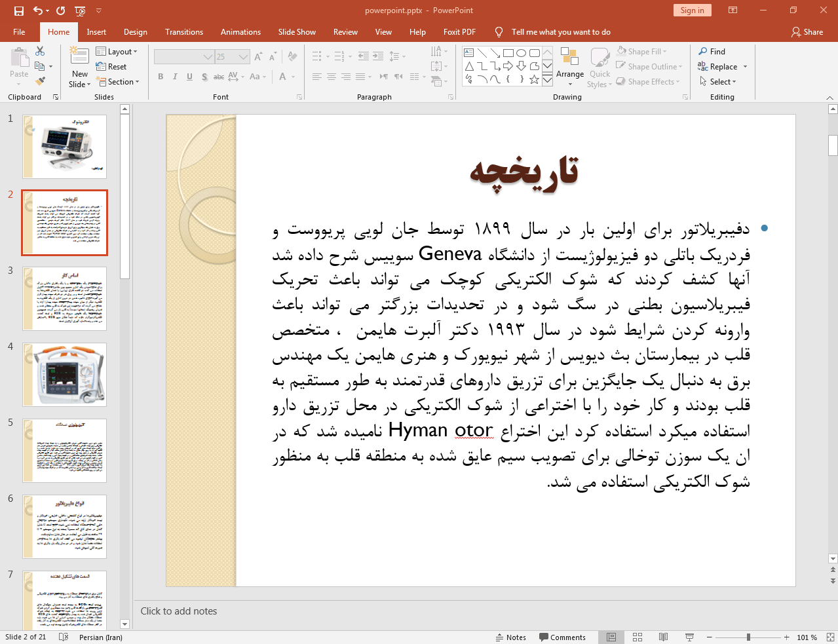Image resolution: width=838 pixels, height=644 pixels.
Task: Toggle Text Shadow formatting
Action: [204, 77]
